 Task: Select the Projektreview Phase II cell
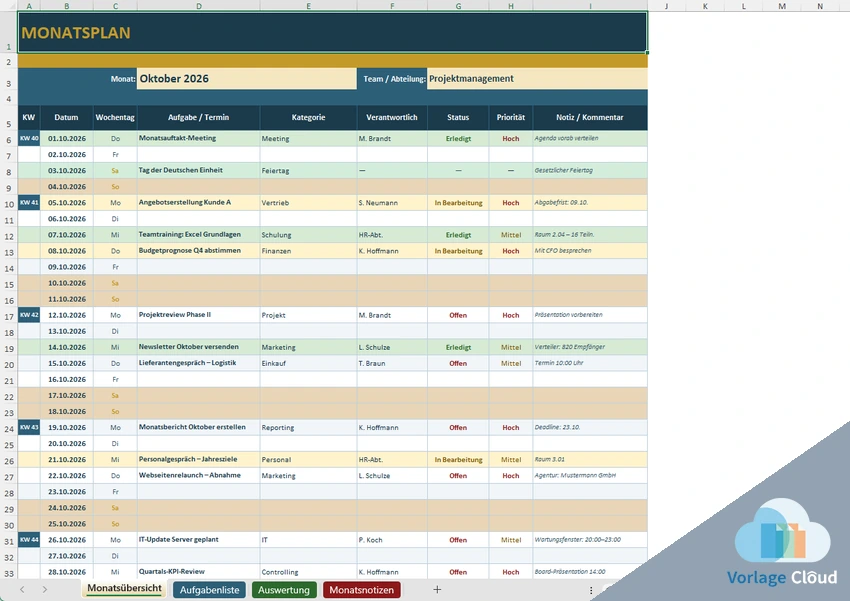pos(198,315)
